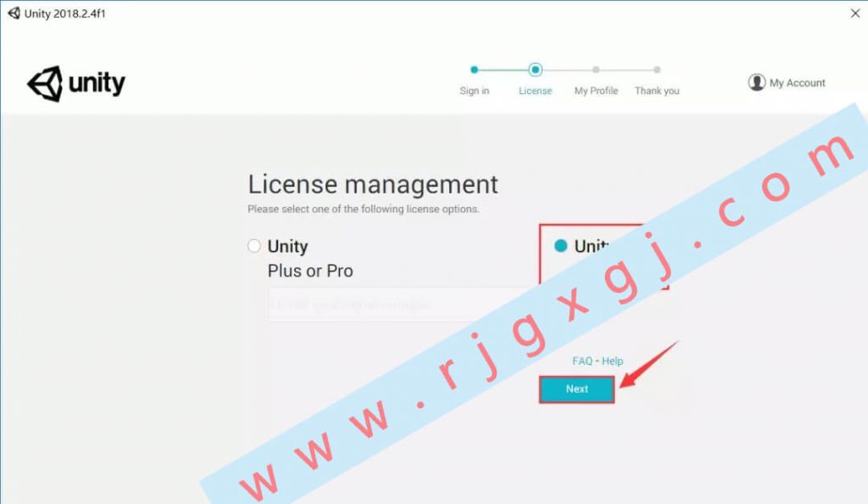The image size is (868, 504).
Task: Go to the License step
Action: pos(536,91)
